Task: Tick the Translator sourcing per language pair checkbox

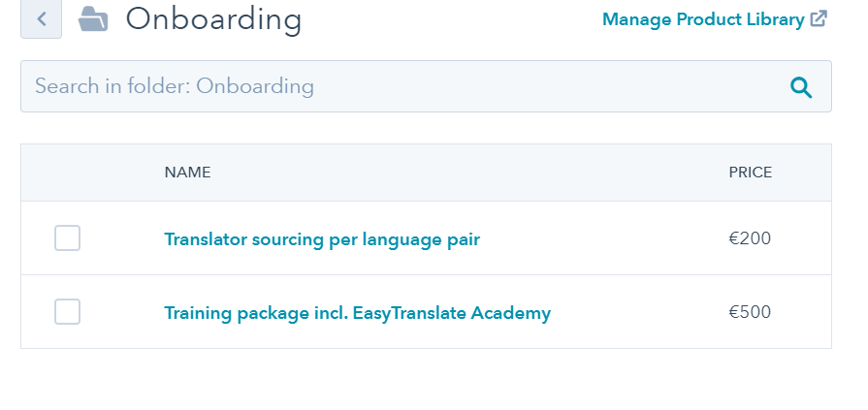Action: [67, 237]
